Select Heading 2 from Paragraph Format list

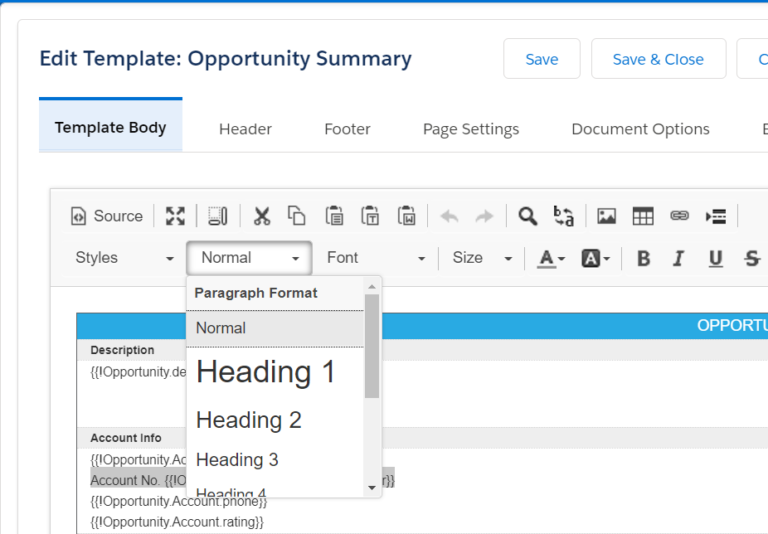click(x=249, y=420)
